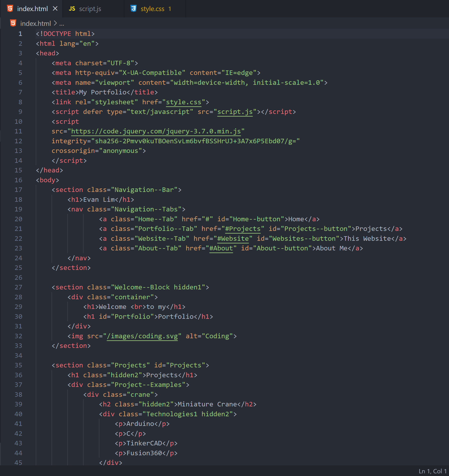449x476 pixels.
Task: Click the CSS3 icon on style.css tab
Action: coord(134,9)
